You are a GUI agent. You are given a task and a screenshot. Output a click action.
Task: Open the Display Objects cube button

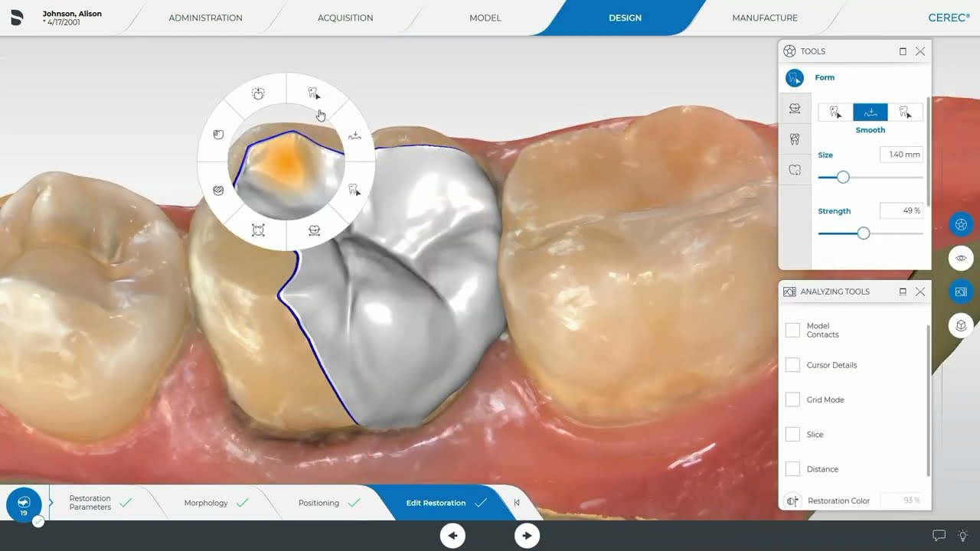coord(961,325)
